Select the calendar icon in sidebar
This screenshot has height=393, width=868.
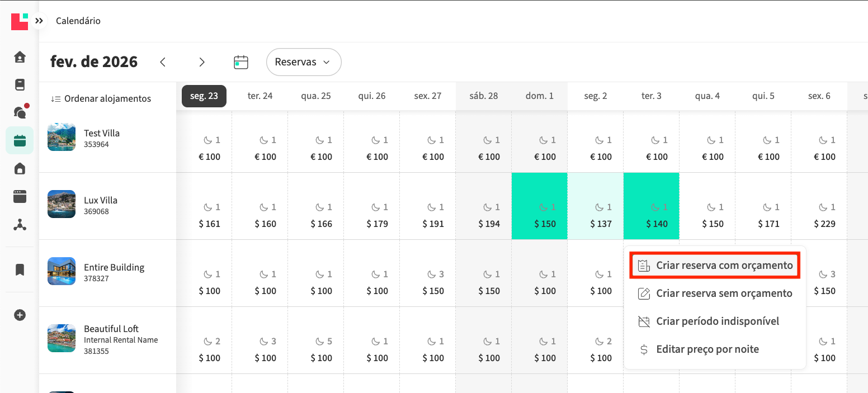coord(20,140)
